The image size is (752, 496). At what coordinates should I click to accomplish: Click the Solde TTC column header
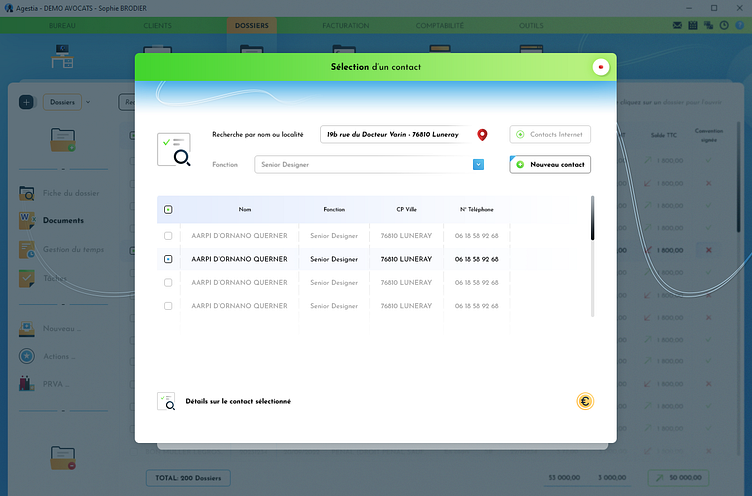pos(664,135)
